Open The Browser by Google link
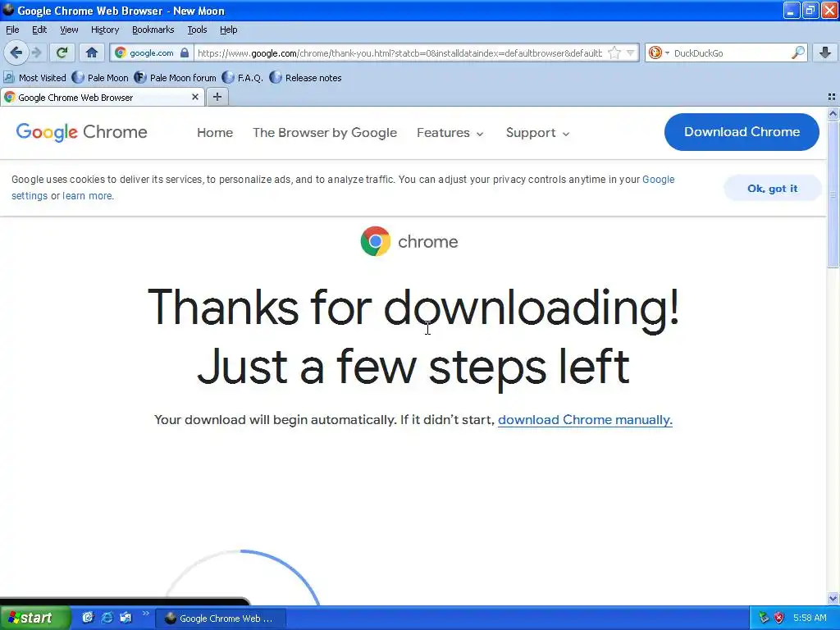Viewport: 840px width, 630px height. [x=325, y=132]
